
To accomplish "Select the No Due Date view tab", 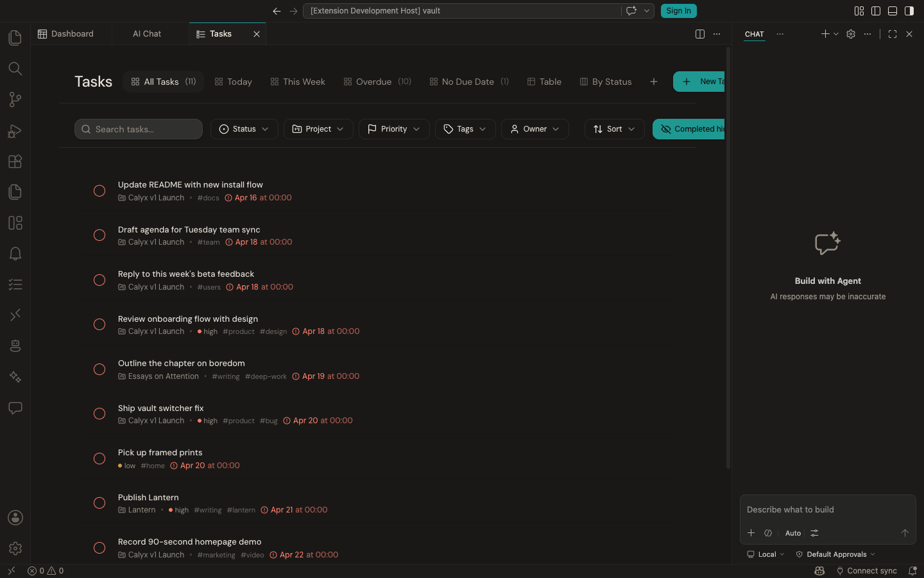I will 469,82.
